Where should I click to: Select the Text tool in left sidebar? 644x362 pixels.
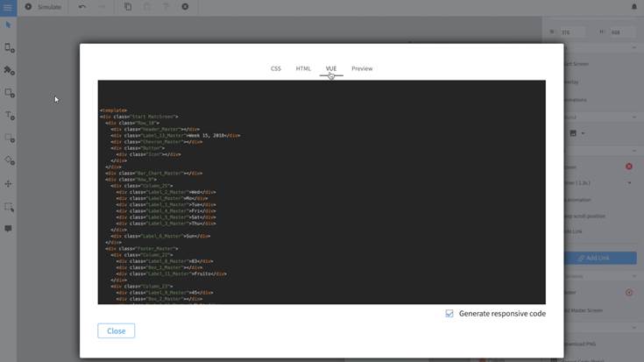pyautogui.click(x=10, y=116)
